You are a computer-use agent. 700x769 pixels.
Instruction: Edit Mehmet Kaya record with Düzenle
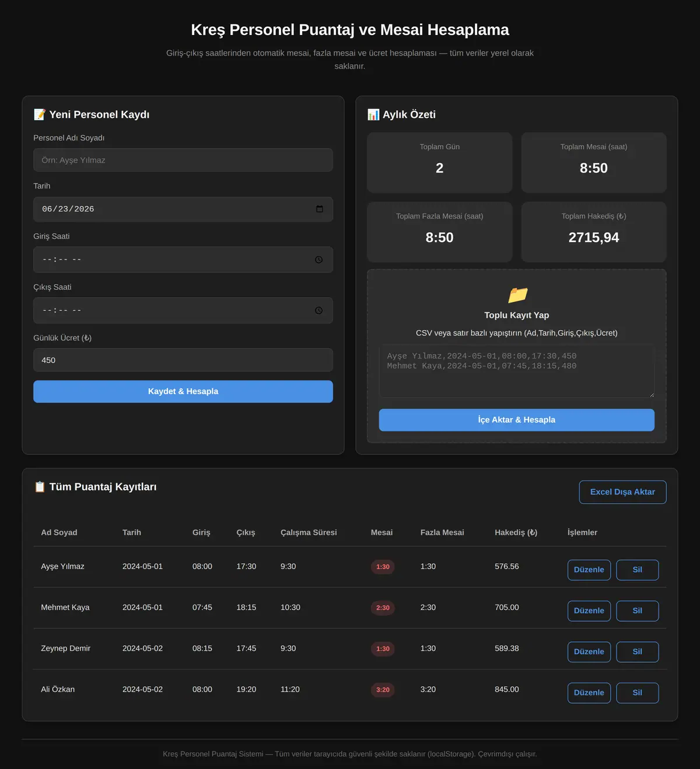589,611
